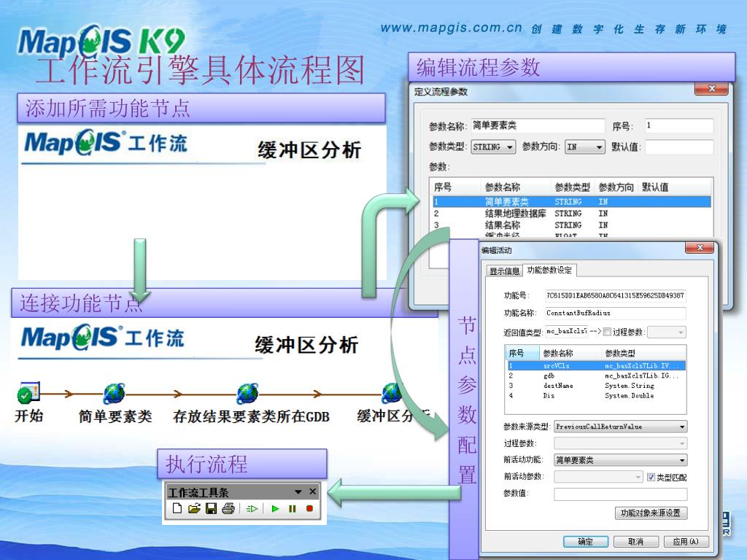Click the 应用(A) button

[x=686, y=542]
